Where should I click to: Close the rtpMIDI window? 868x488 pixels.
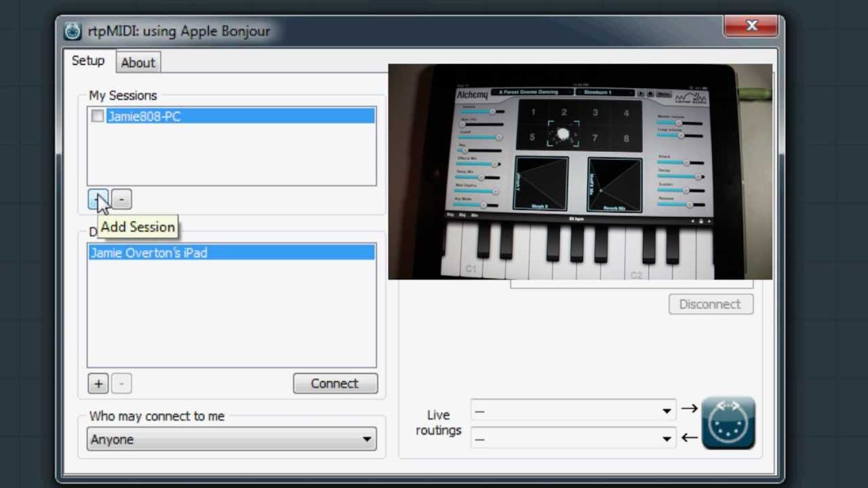pos(751,26)
